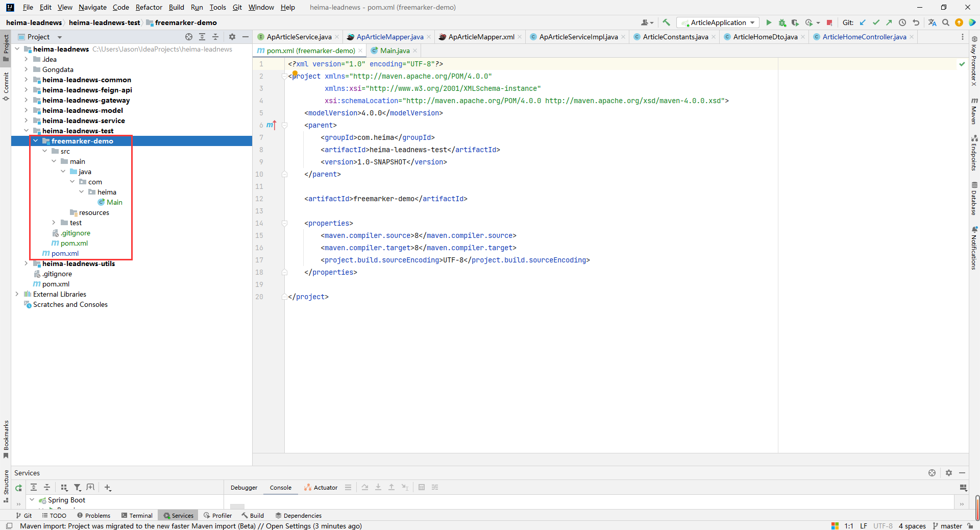Toggle the Services tool window button
The width and height of the screenshot is (980, 530).
pyautogui.click(x=179, y=516)
